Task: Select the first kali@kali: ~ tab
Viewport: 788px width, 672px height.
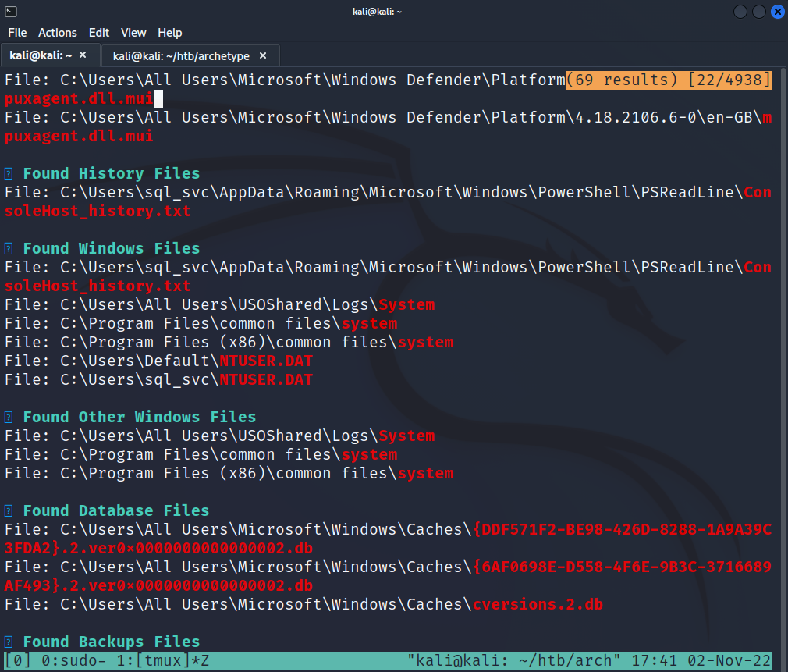Action: pos(41,55)
